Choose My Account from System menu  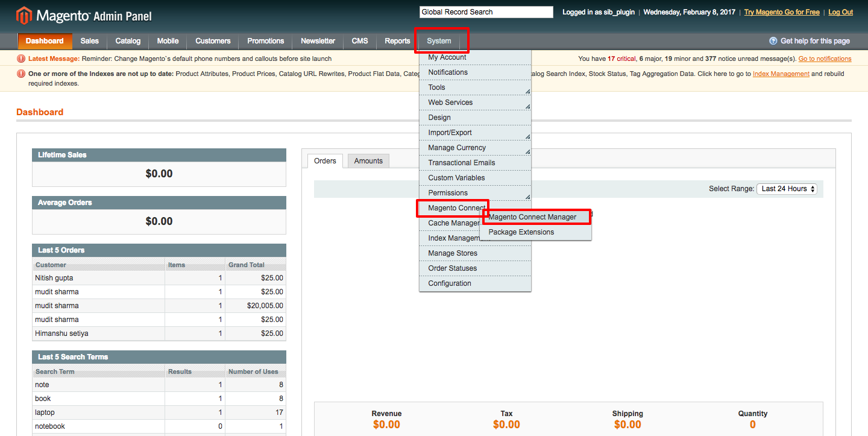coord(475,57)
